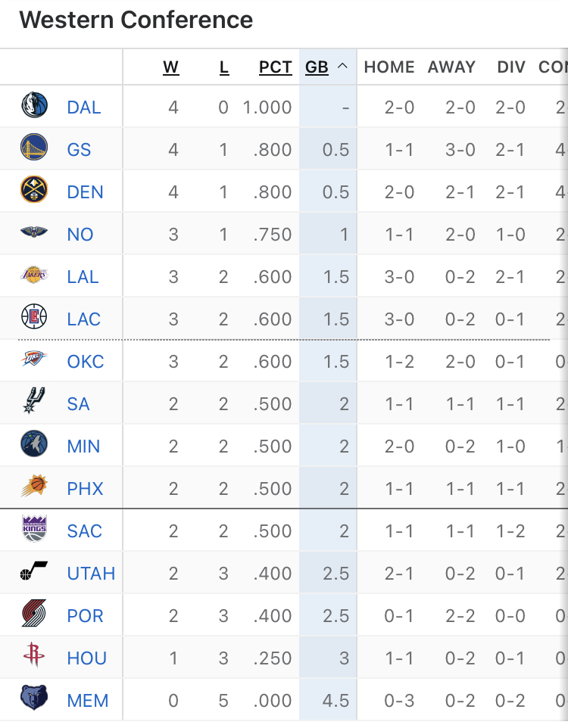568x728 pixels.
Task: Click the Dallas Mavericks team logo
Action: (x=34, y=107)
